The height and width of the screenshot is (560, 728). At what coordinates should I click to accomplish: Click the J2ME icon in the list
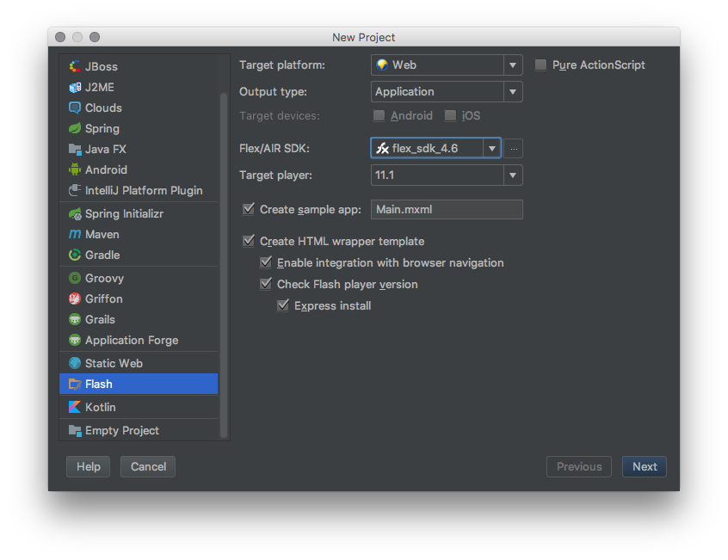tap(75, 87)
